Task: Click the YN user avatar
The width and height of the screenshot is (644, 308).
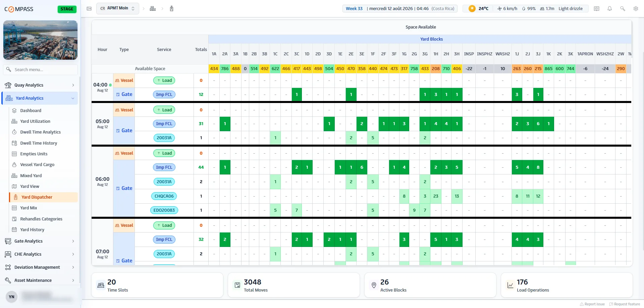Action: point(11,297)
